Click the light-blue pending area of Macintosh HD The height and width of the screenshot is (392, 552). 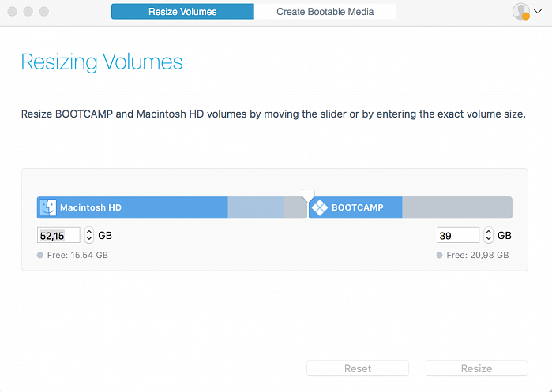click(x=256, y=207)
